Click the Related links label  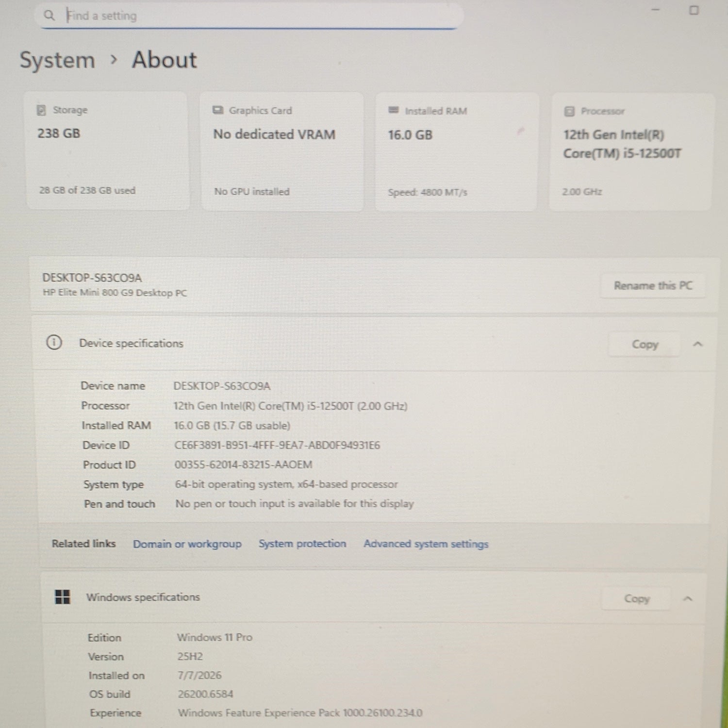83,544
